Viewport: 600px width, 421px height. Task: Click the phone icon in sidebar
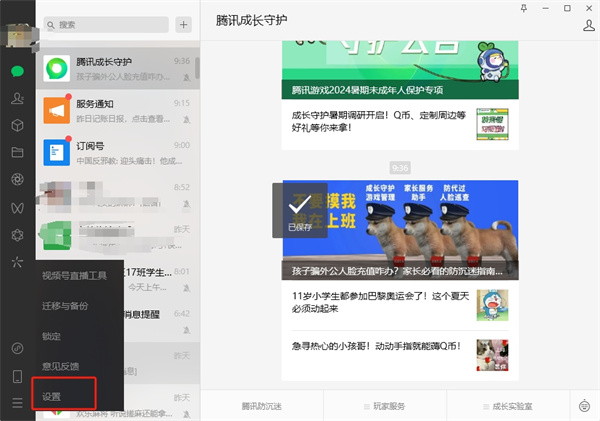(x=17, y=376)
